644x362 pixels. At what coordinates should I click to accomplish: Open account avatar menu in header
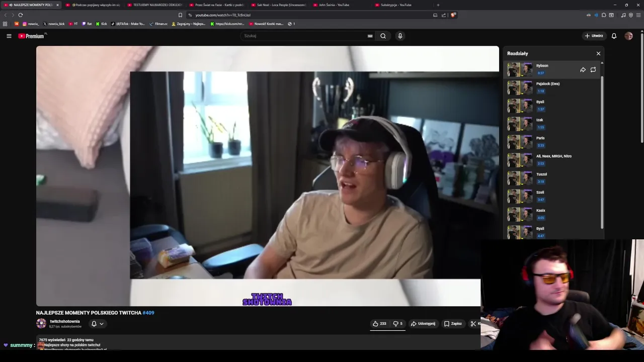coord(628,36)
